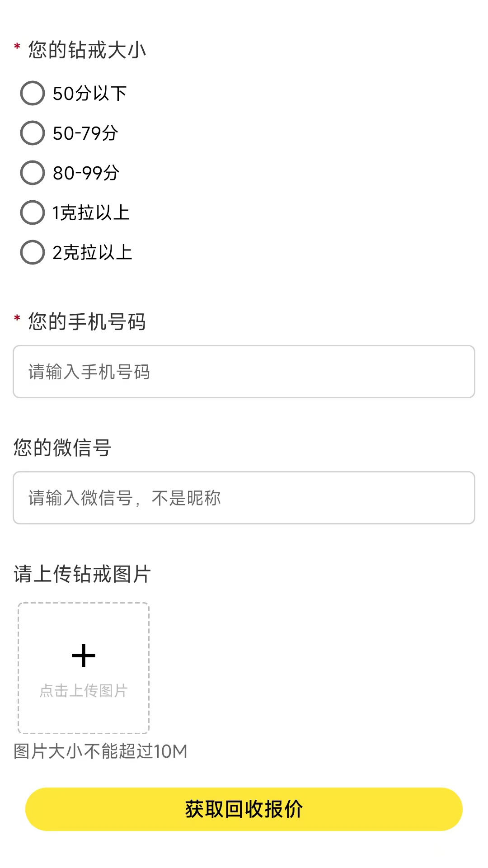The image size is (488, 868).
Task: Click the 50-79分 option label text
Action: click(85, 133)
